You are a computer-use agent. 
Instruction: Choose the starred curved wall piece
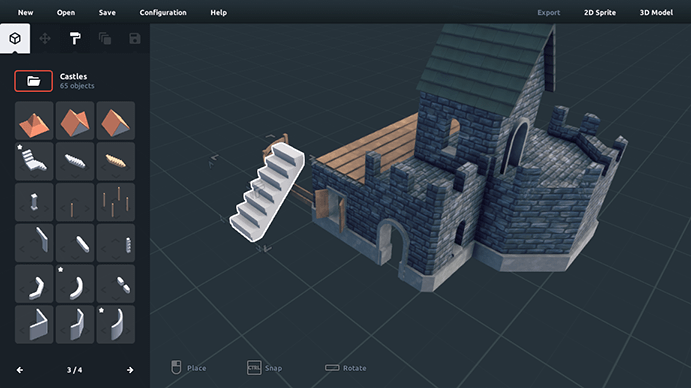(x=115, y=325)
